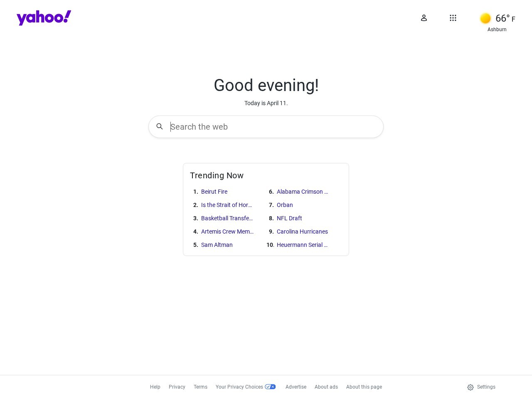
Task: Select the Ashburn location label
Action: click(497, 30)
